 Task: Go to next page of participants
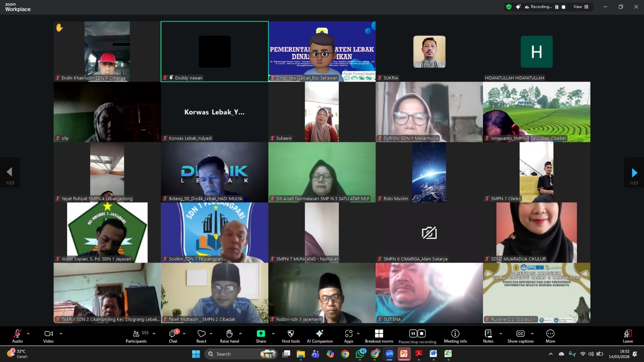[x=634, y=173]
